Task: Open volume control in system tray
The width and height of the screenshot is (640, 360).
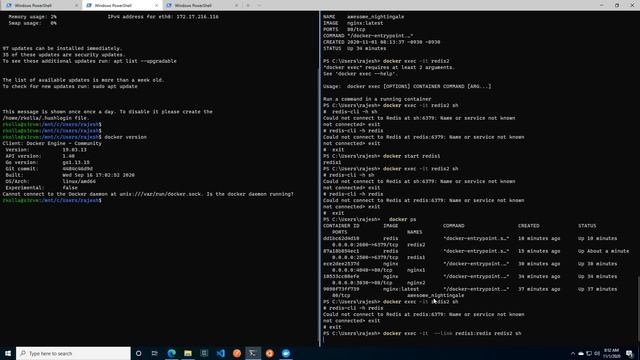Action: (597, 353)
